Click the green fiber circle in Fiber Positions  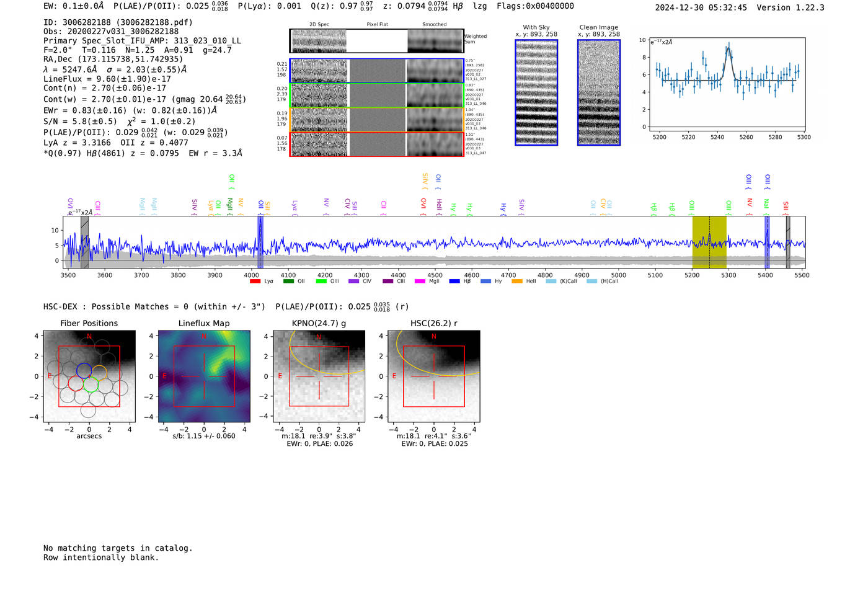click(x=91, y=385)
